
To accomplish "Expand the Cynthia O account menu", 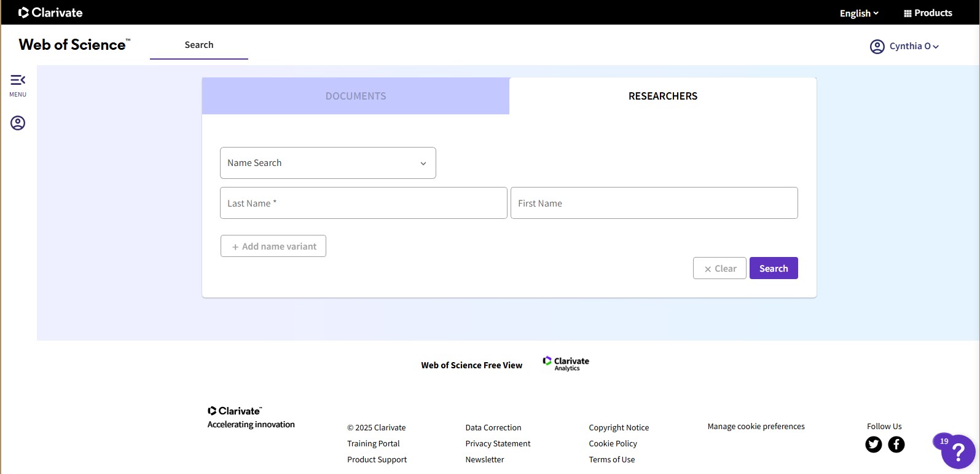I will [x=914, y=46].
